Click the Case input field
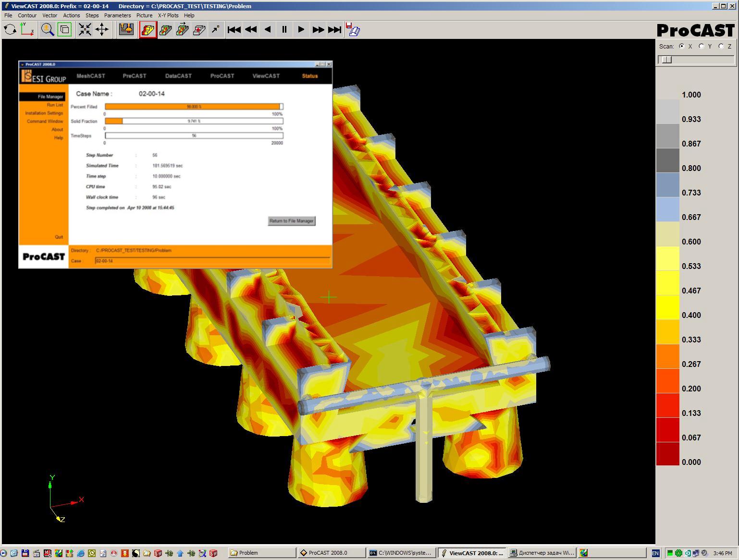 tap(212, 261)
